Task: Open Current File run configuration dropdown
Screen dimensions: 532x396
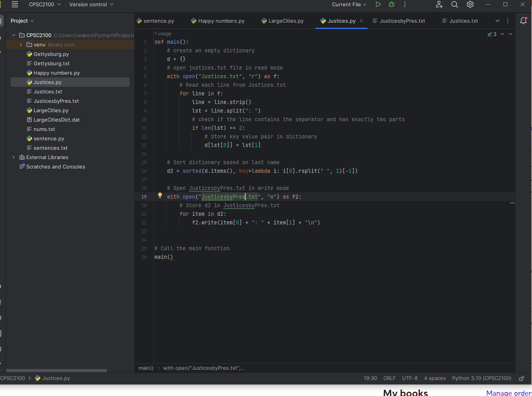Action: [x=349, y=4]
